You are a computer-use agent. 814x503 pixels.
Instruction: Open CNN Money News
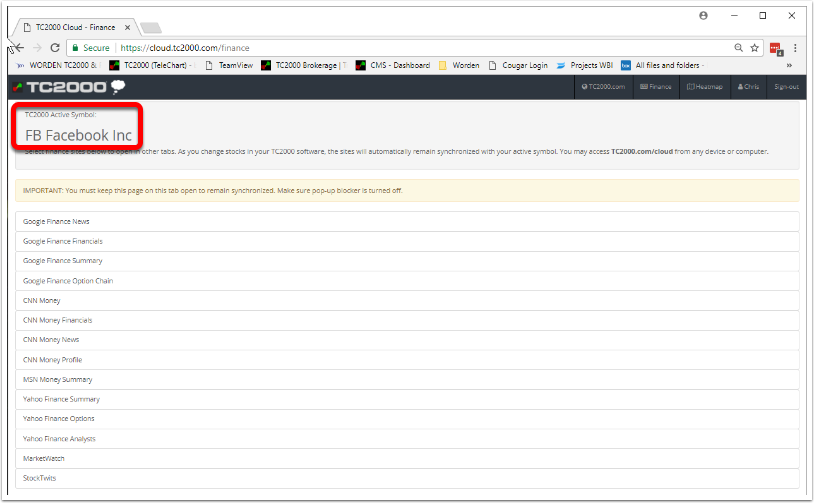coord(407,340)
